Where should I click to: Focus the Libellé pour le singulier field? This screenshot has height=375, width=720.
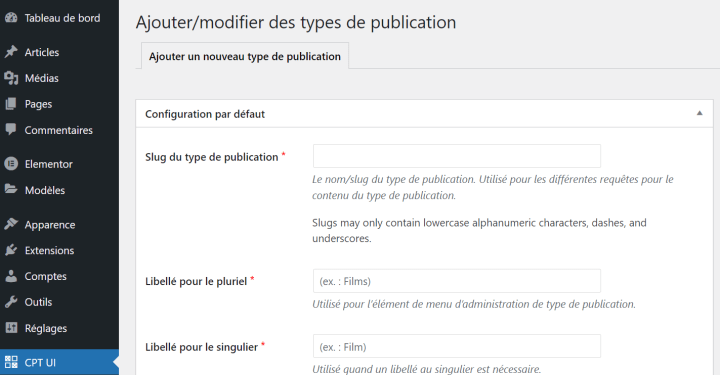(x=456, y=346)
